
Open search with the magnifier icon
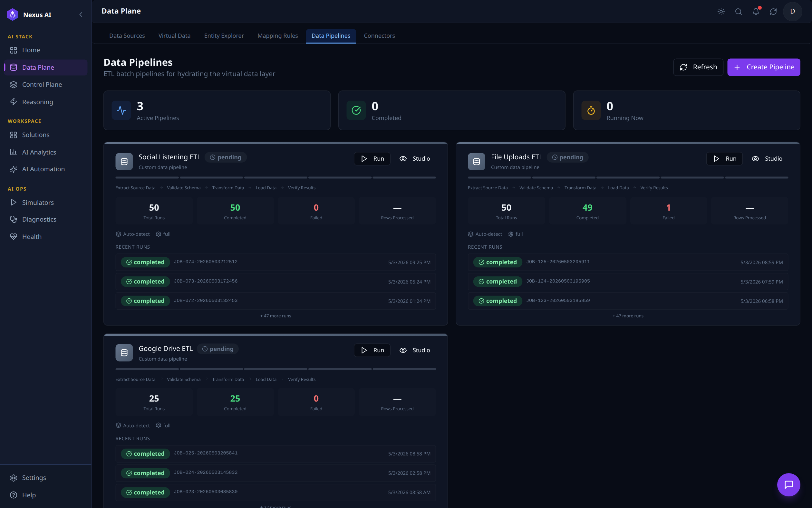739,11
